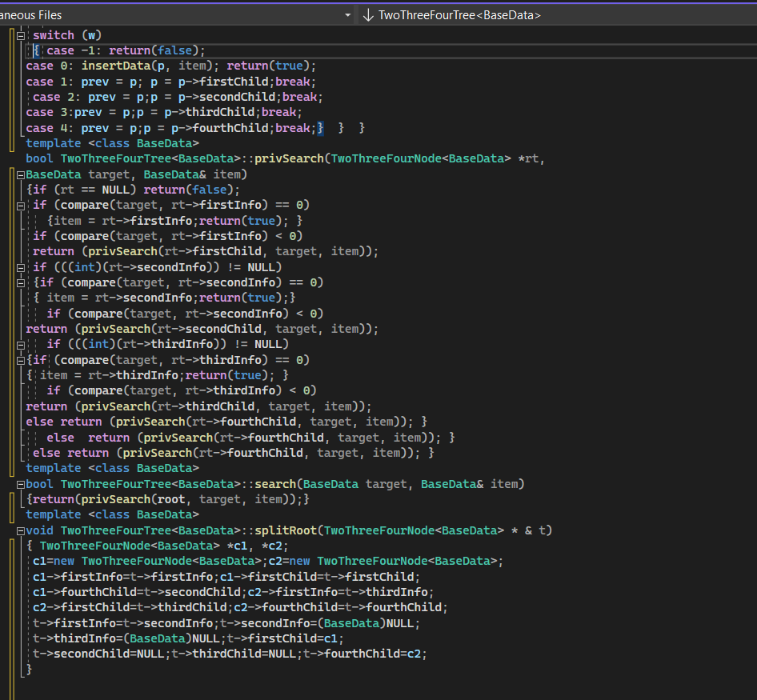The image size is (757, 700).
Task: Open the Miscellaneous Files project scope dropdown
Action: (347, 15)
